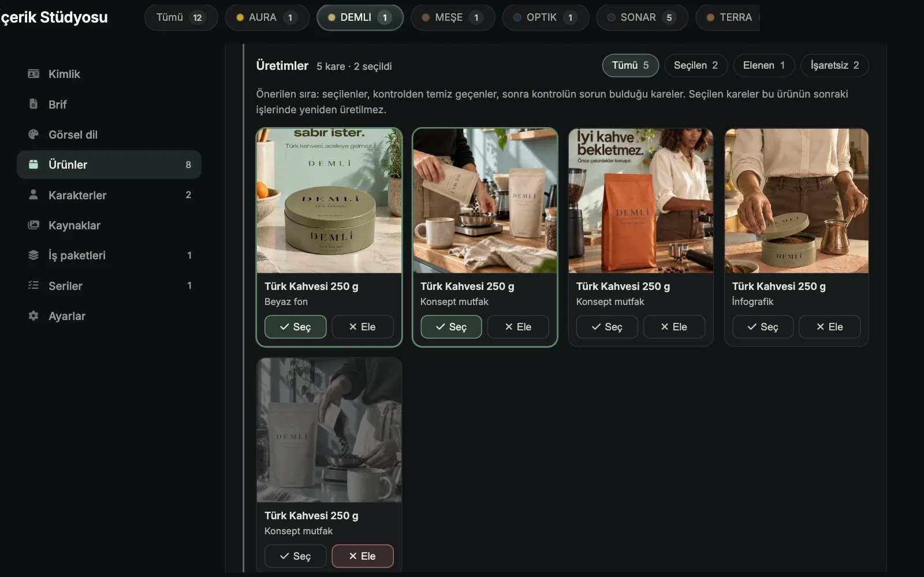Toggle Seç on the İnfografik card

click(762, 327)
